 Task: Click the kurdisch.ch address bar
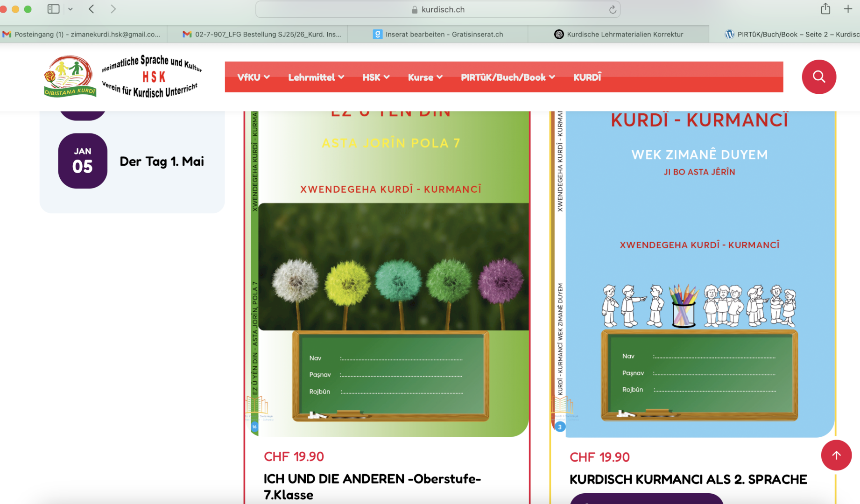pos(437,9)
